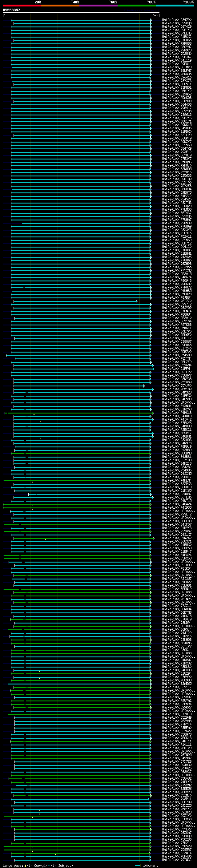
Task: Select label UniRef100_Q08P11
Action: [x=177, y=799]
